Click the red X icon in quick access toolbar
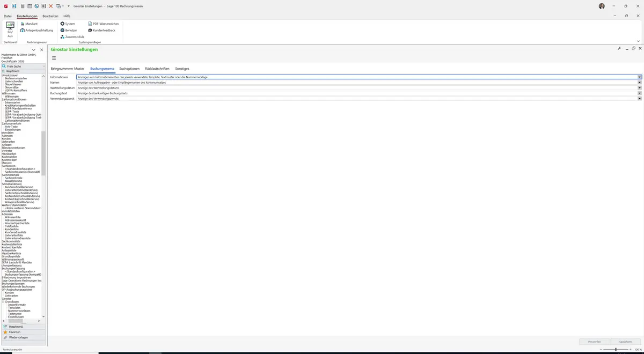Viewport: 644px width, 354px height. (x=51, y=6)
